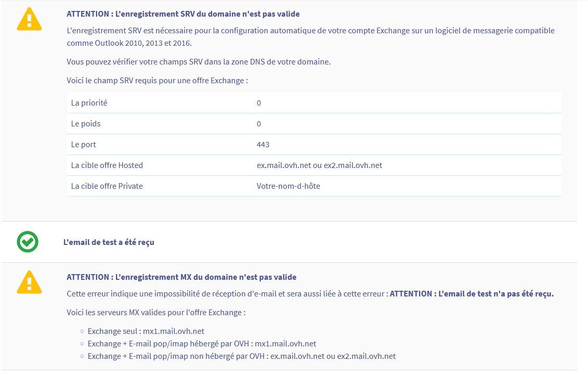Click the sentence about checking the DNS zone
The width and height of the screenshot is (588, 375).
click(x=199, y=62)
